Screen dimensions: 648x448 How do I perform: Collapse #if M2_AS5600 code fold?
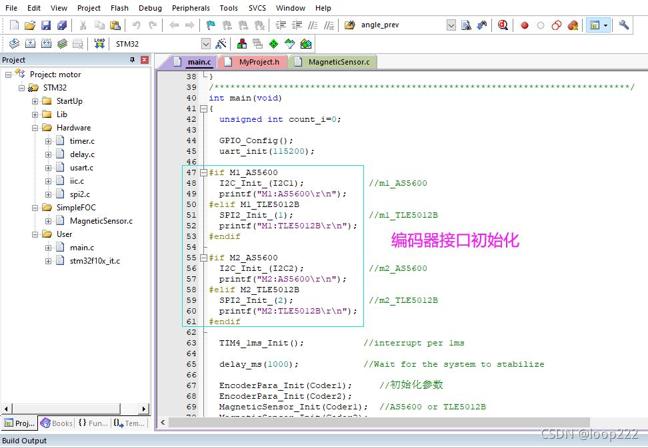pyautogui.click(x=204, y=258)
